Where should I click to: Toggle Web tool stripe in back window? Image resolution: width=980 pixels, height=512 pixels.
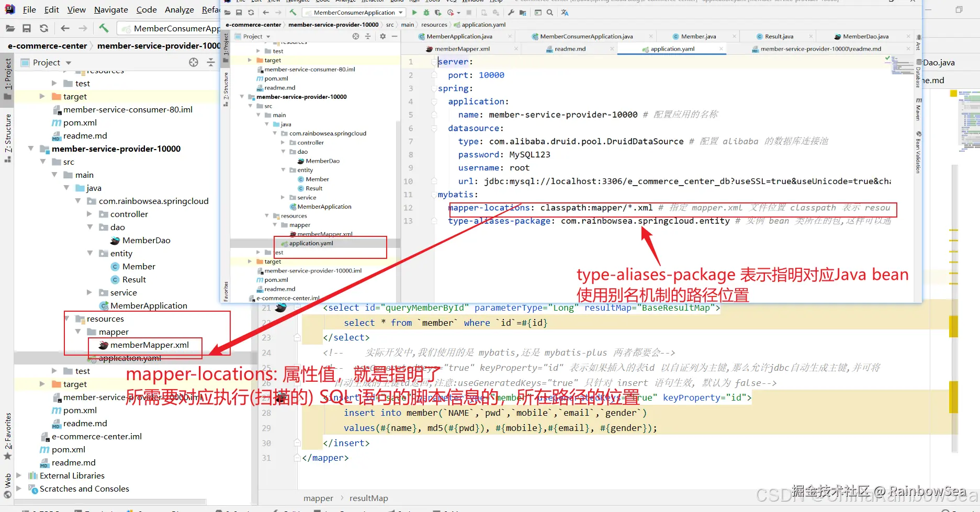click(8, 485)
